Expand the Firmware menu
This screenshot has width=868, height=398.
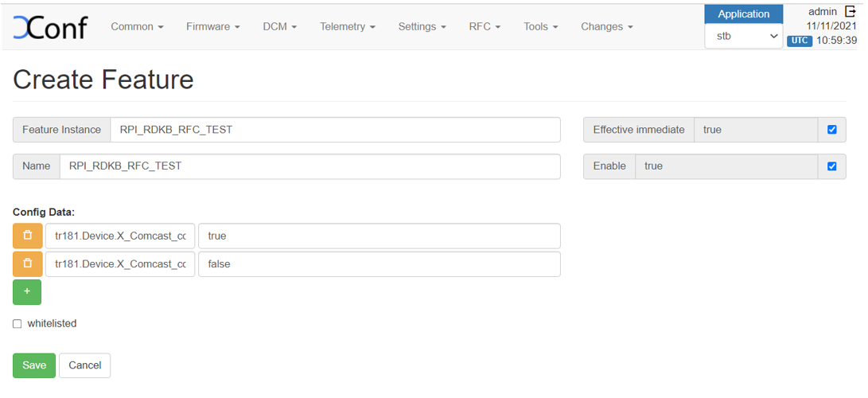pyautogui.click(x=212, y=27)
